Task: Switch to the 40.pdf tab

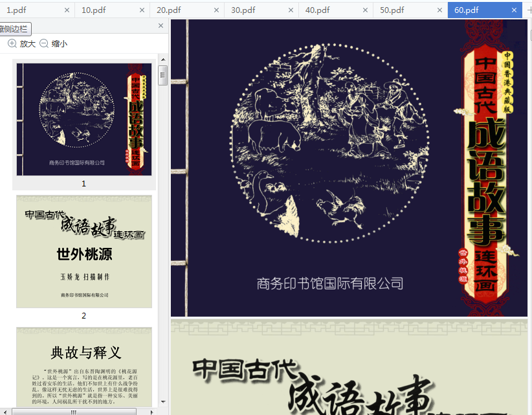Action: tap(335, 10)
